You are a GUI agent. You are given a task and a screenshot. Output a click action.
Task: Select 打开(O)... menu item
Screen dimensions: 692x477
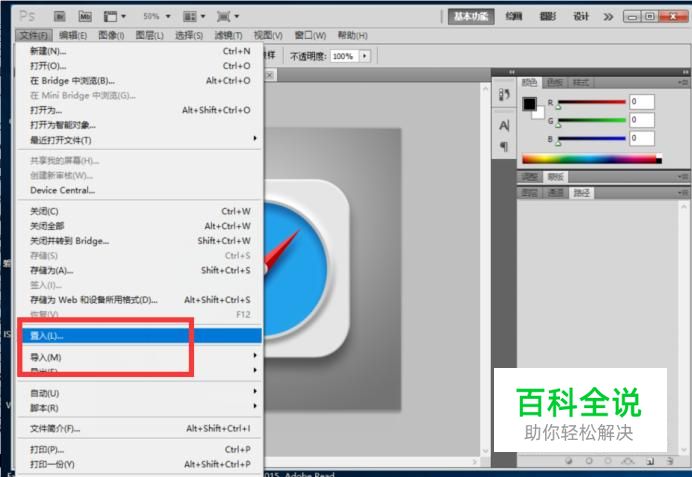140,66
